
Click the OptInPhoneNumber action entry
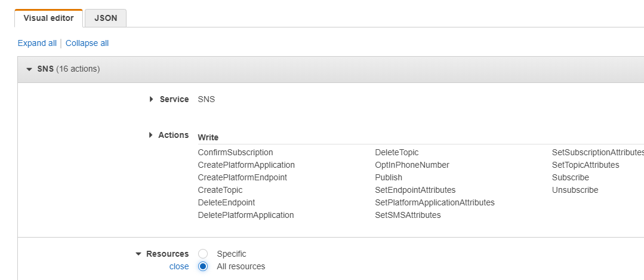(412, 165)
